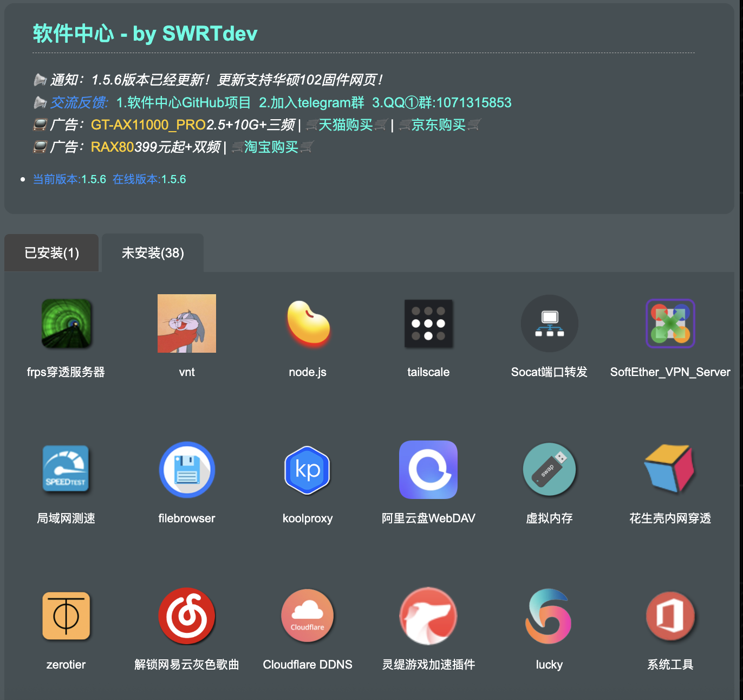Viewport: 743px width, 700px height.
Task: Select the 灵缇游戏加速插件 icon
Action: coord(428,616)
